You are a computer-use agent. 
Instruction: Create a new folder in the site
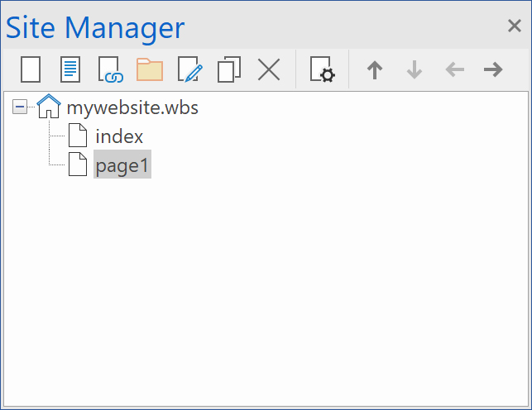150,69
